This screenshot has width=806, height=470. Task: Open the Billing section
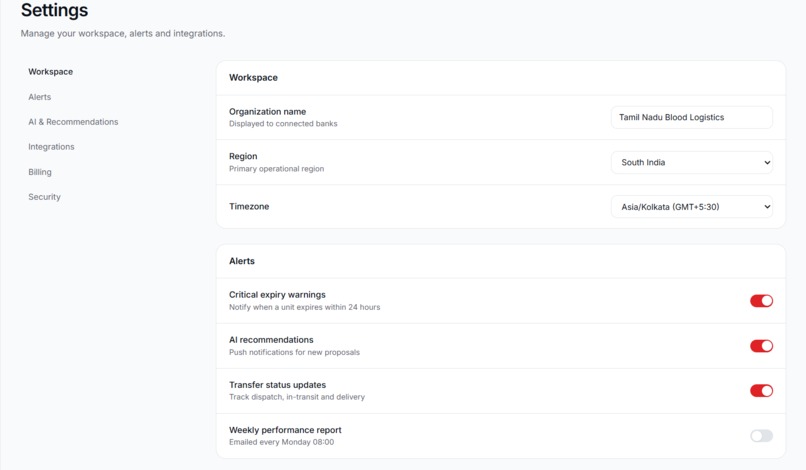tap(40, 172)
